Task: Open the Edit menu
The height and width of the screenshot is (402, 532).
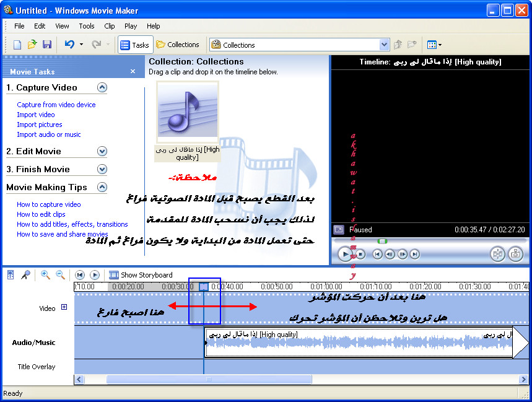Action: tap(40, 26)
